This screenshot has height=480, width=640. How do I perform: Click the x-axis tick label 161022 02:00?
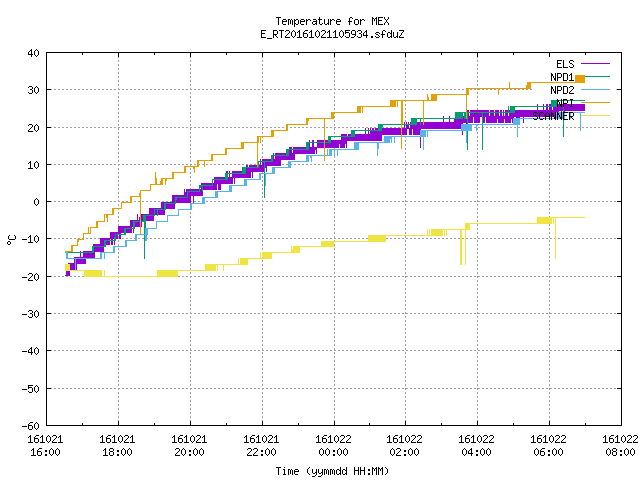click(x=404, y=446)
